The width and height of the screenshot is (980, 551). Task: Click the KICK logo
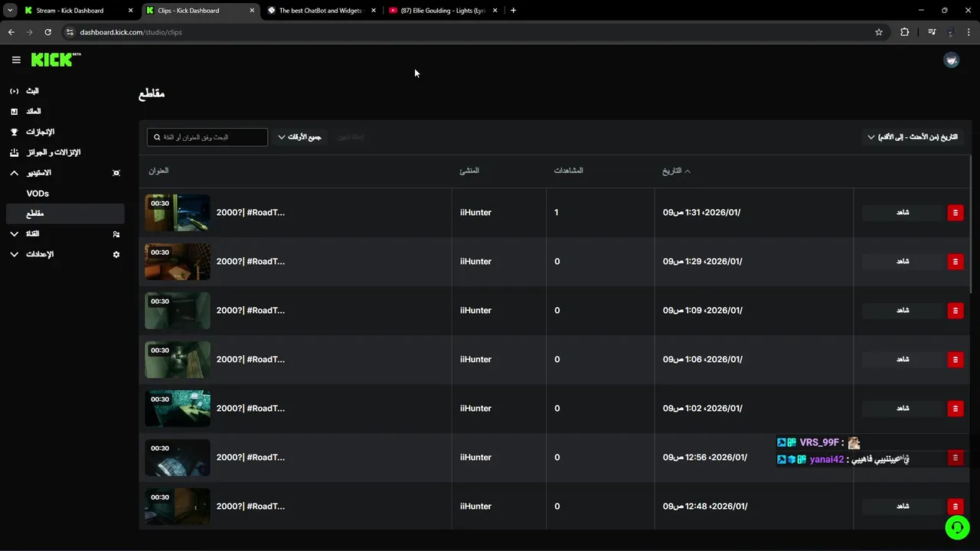coord(55,60)
